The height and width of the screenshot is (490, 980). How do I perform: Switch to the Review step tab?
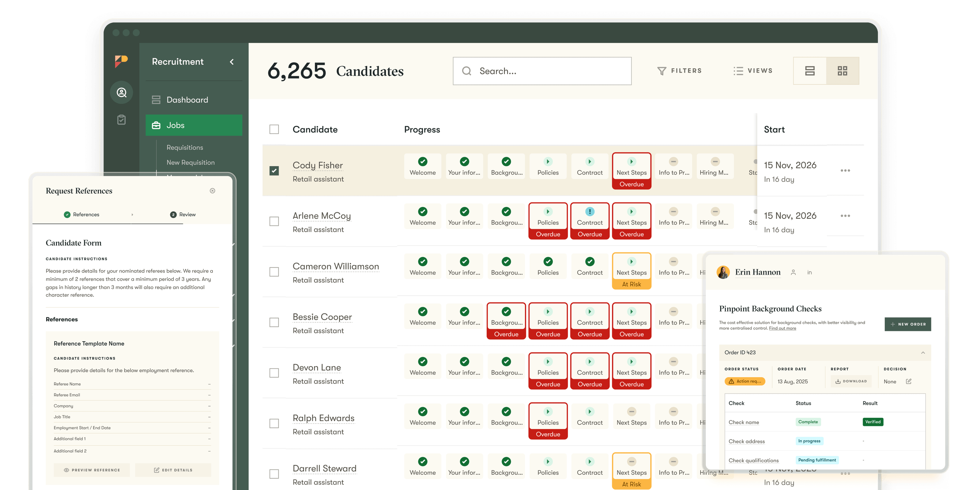coord(183,215)
